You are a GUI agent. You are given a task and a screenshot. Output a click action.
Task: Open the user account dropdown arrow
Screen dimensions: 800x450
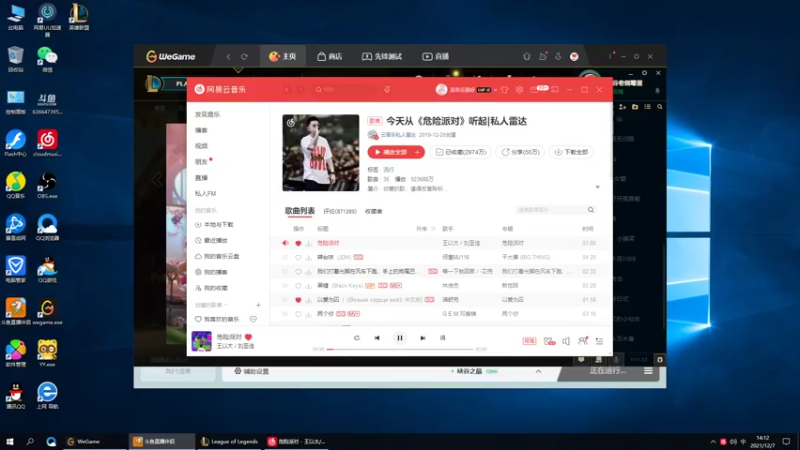click(x=495, y=90)
